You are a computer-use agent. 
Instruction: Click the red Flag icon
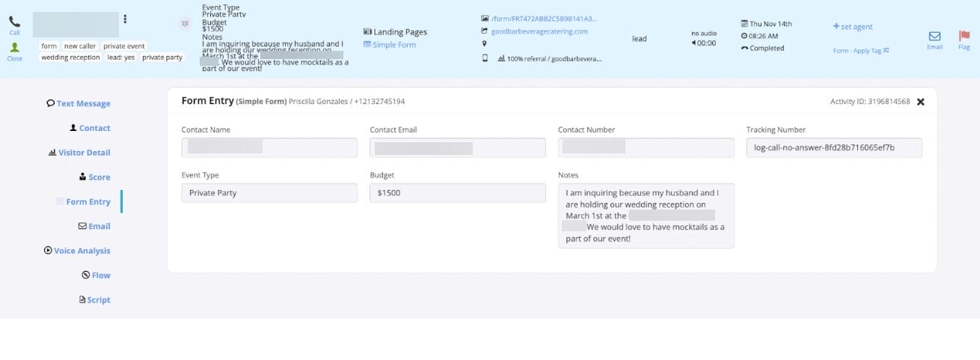click(964, 35)
